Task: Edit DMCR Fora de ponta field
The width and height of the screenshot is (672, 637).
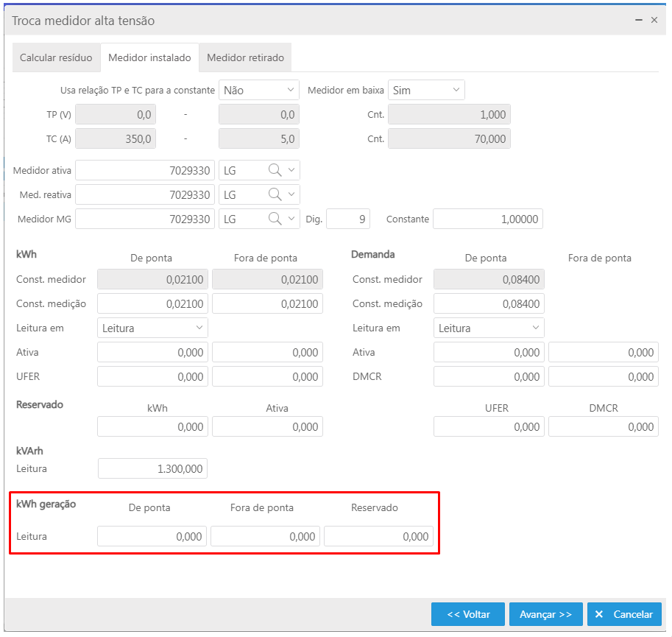Action: click(x=604, y=377)
